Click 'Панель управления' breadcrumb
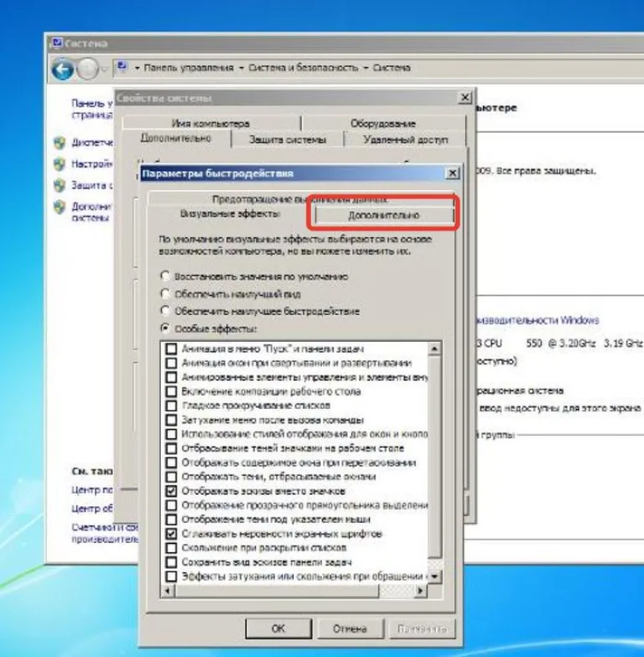644x657 pixels. (x=189, y=67)
